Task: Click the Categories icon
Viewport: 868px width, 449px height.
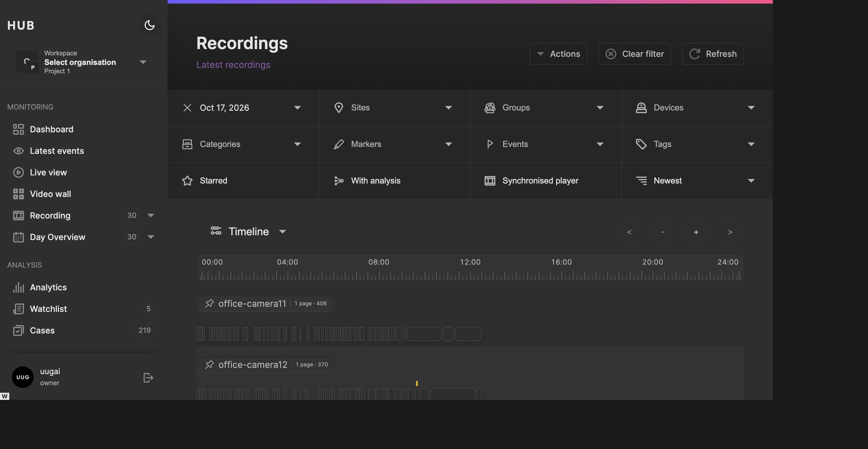Action: 187,144
